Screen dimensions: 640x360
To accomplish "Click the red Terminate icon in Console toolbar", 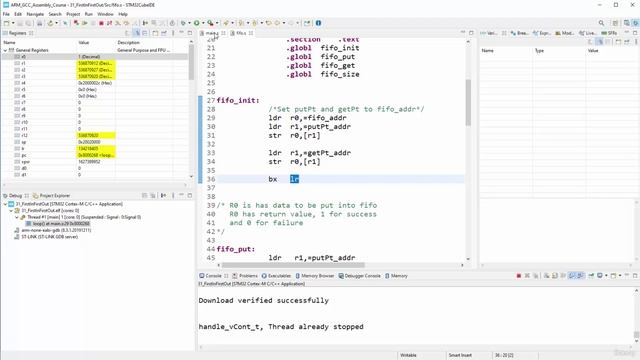I will 518,276.
